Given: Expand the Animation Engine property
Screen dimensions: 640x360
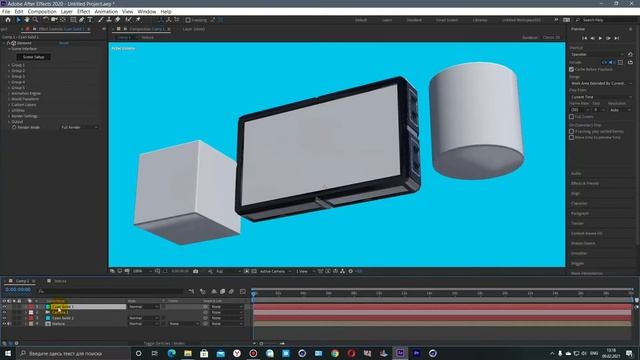Looking at the screenshot, I should [9, 93].
